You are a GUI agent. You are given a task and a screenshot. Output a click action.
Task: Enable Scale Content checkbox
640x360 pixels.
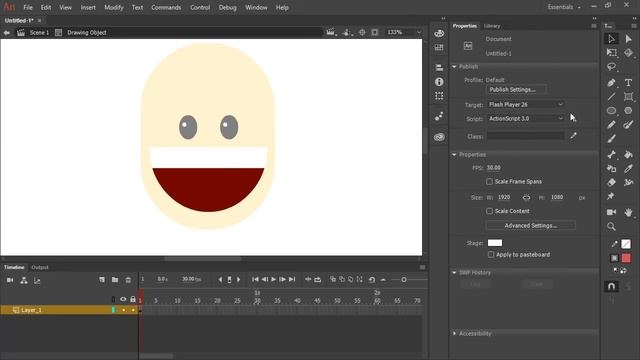click(x=489, y=211)
